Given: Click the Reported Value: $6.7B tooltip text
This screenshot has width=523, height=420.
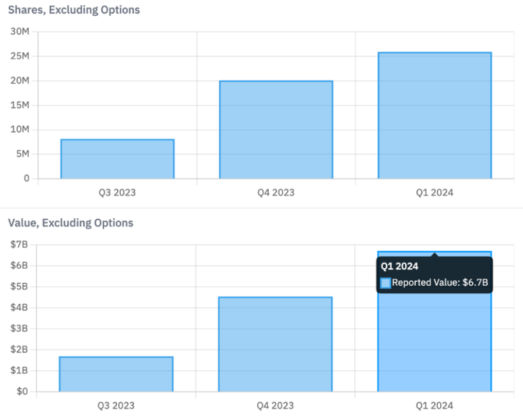Looking at the screenshot, I should (x=440, y=282).
